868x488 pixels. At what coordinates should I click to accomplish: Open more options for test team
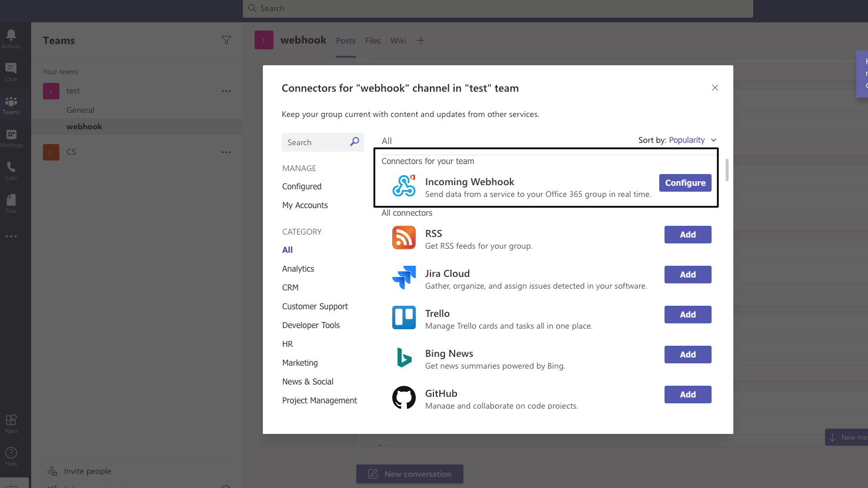pos(226,91)
